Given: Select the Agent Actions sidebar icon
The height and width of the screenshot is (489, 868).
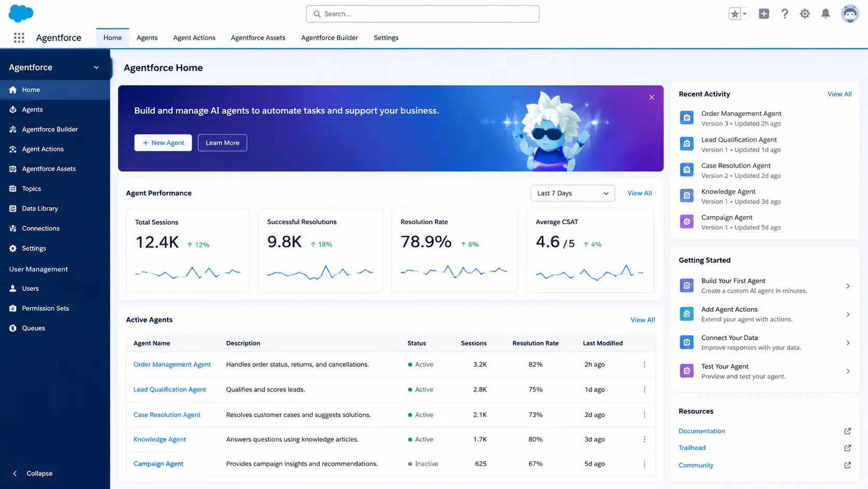Looking at the screenshot, I should click(13, 149).
